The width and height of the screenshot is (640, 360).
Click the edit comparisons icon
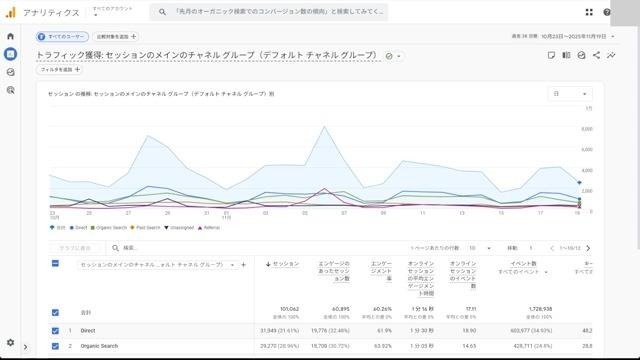[x=567, y=55]
